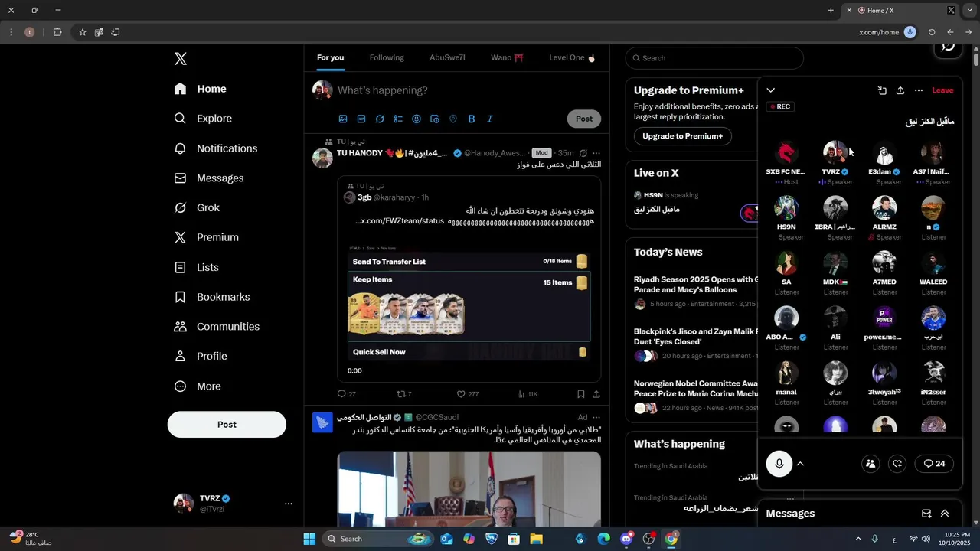Click the grey Post button in composer
This screenshot has width=980, height=551.
pyautogui.click(x=584, y=119)
